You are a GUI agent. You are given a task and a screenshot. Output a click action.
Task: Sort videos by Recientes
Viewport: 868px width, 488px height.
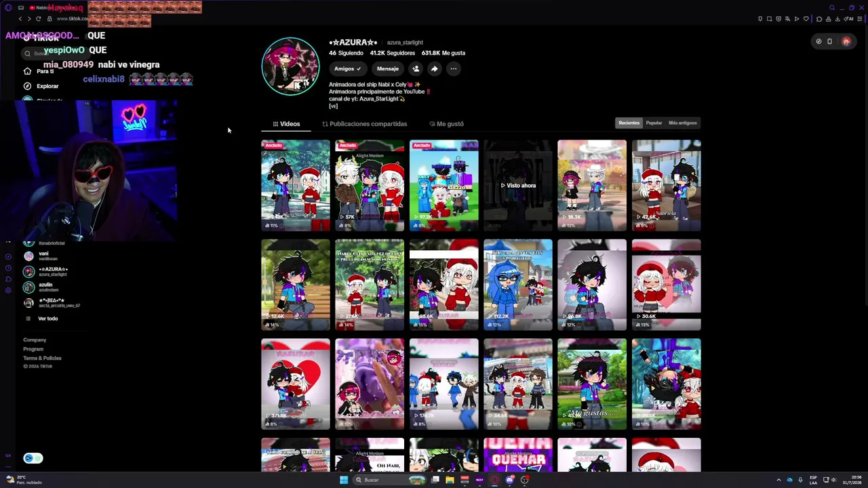(629, 123)
